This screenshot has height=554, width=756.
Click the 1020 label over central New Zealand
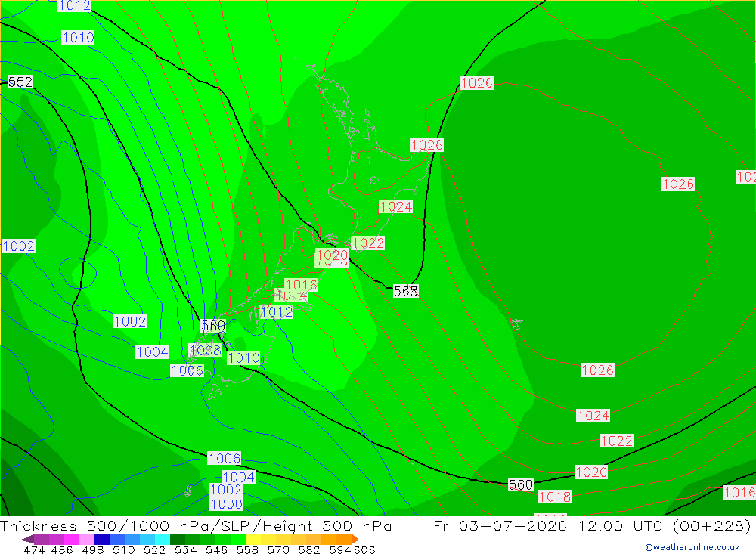click(332, 255)
